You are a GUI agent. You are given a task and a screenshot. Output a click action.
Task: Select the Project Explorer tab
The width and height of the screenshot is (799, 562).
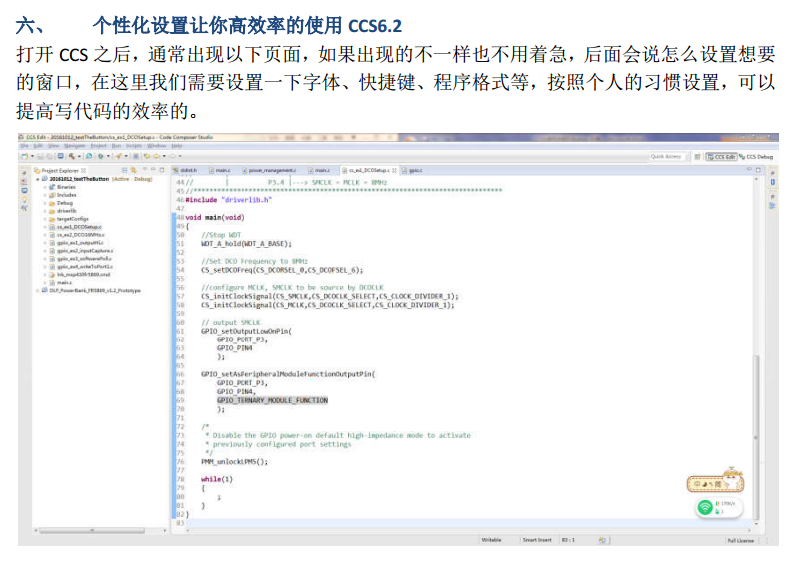coord(60,170)
